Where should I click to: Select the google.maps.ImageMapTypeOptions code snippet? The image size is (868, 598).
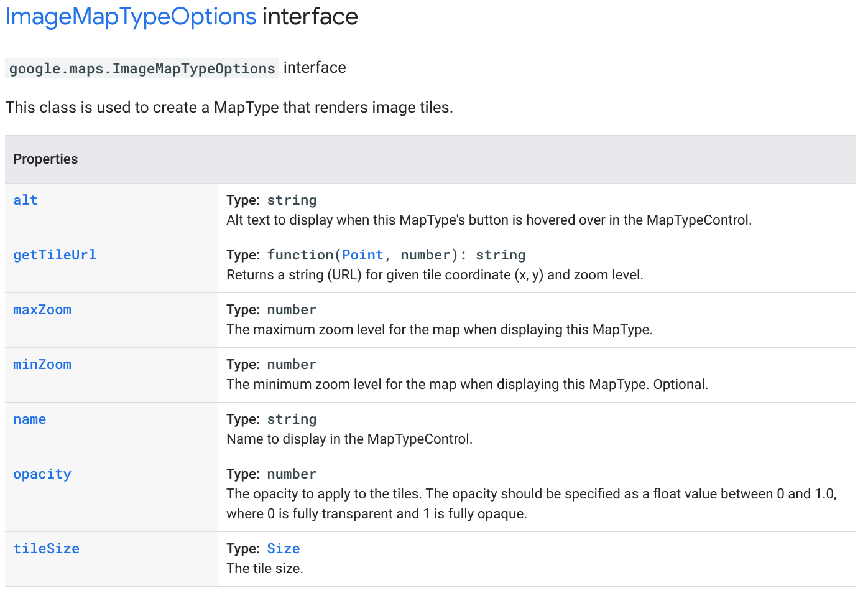coord(141,68)
